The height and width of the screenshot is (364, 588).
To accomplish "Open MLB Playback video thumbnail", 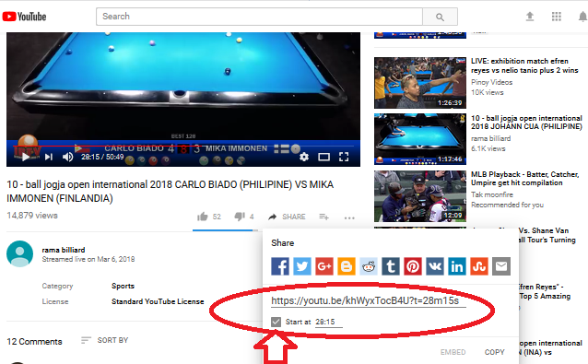I will (x=420, y=196).
